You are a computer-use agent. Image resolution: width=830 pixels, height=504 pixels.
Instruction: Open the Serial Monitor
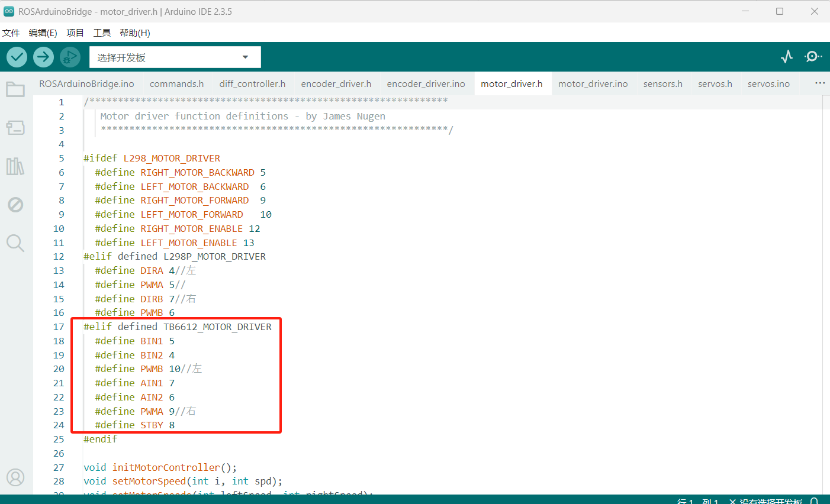click(x=813, y=57)
